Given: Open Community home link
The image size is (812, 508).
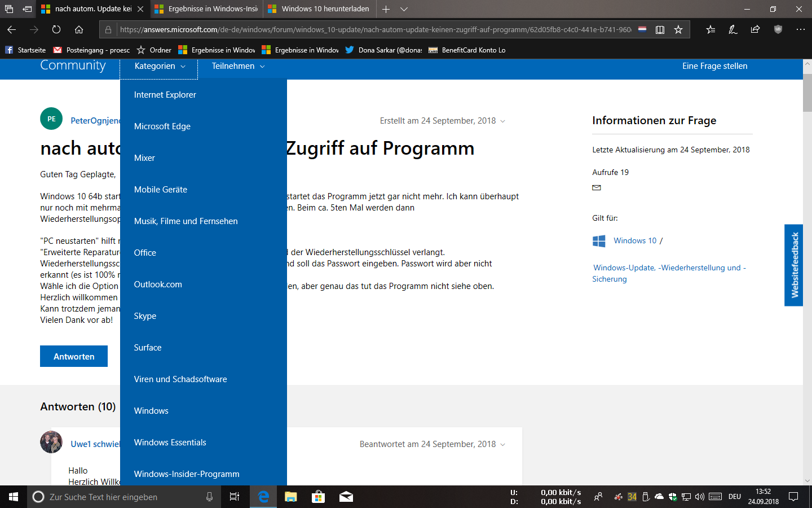Looking at the screenshot, I should click(73, 65).
